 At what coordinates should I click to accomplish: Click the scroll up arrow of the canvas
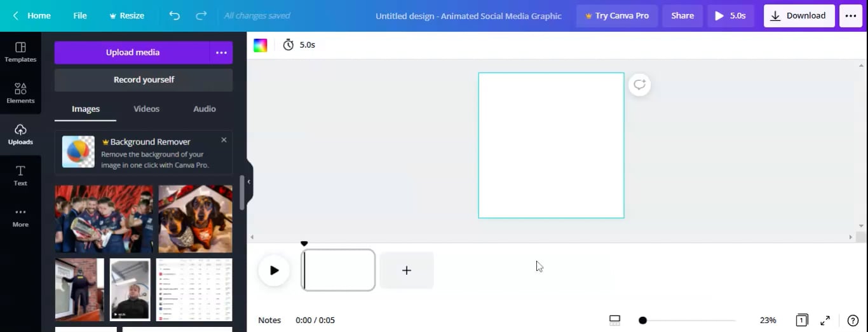[x=862, y=66]
